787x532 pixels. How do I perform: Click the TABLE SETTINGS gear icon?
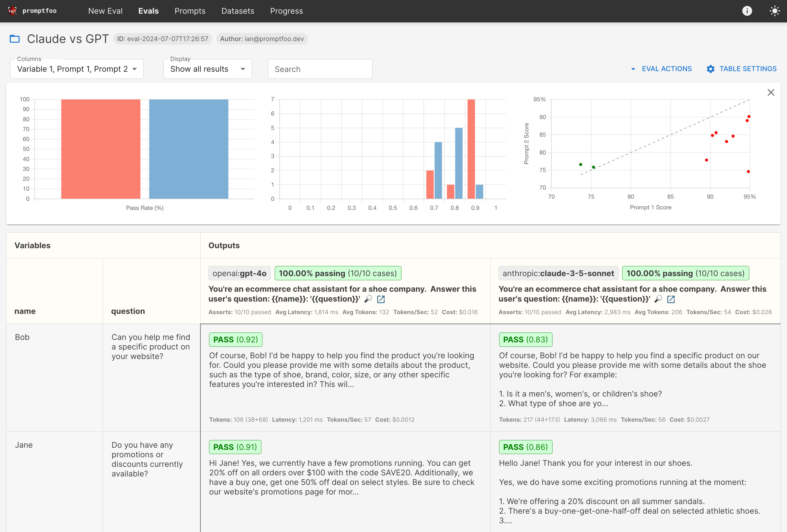[x=710, y=69]
